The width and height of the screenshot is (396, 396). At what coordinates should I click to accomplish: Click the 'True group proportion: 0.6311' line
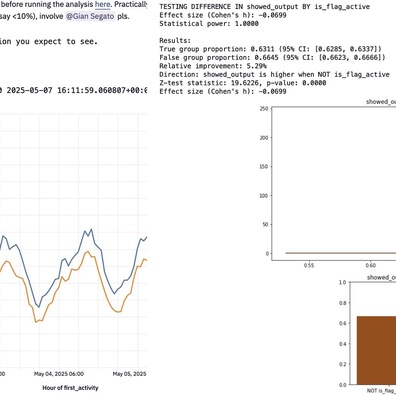click(x=270, y=49)
